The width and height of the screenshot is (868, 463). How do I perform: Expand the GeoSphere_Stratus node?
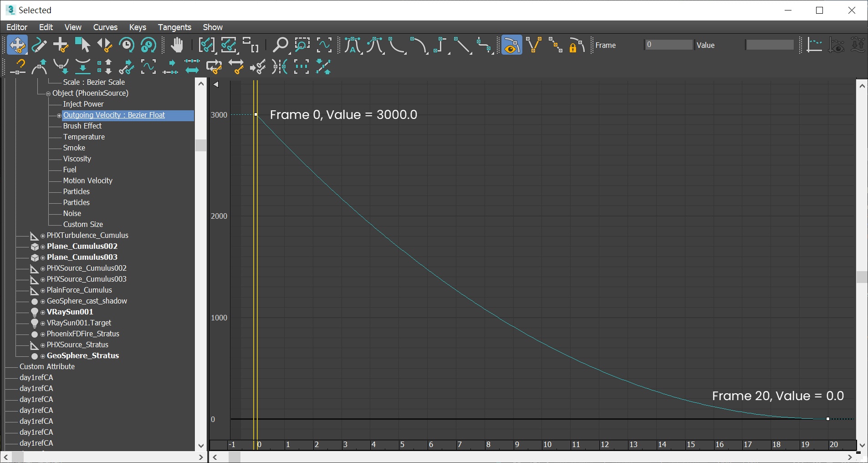43,356
